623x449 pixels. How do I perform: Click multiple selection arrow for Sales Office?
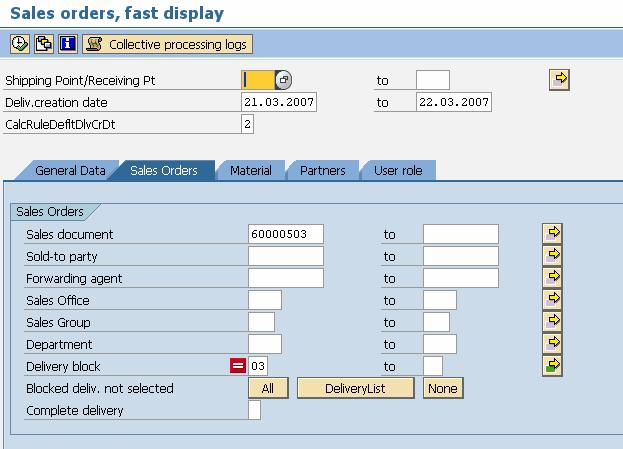[552, 299]
